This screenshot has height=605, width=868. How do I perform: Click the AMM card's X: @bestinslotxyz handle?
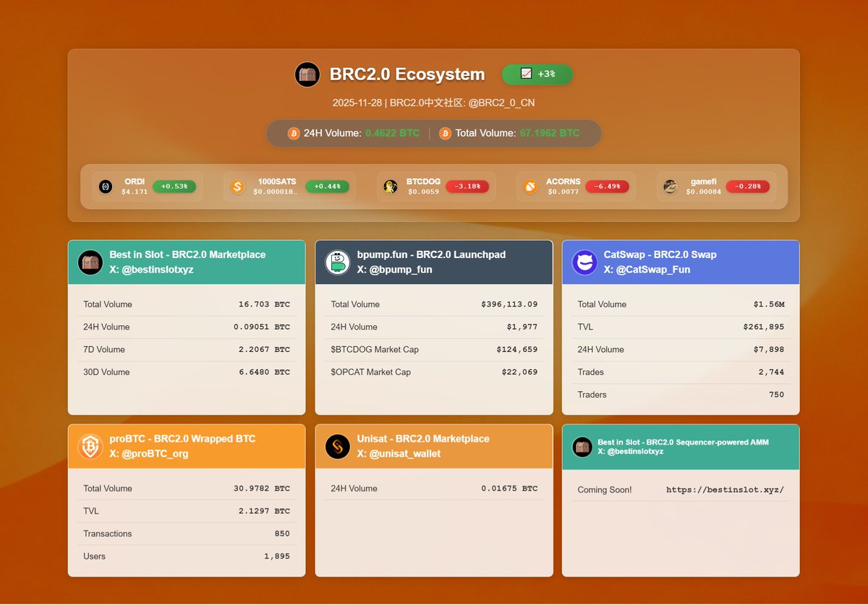(631, 451)
